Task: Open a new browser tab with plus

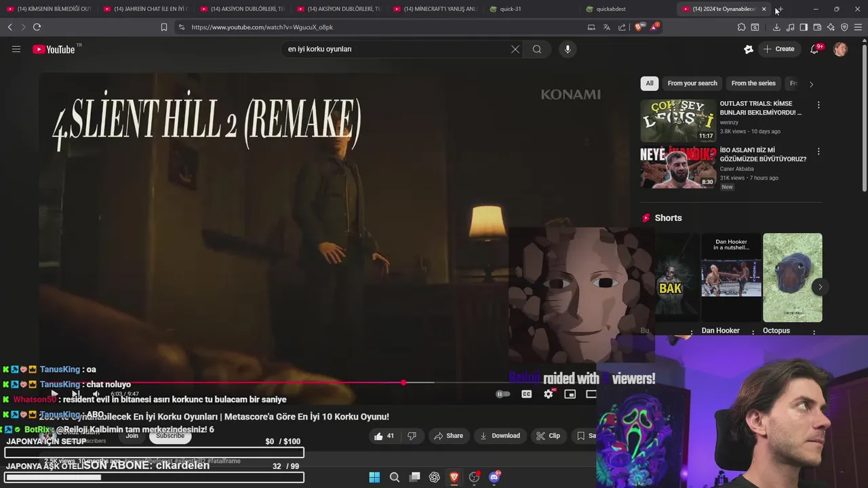Action: coord(779,9)
